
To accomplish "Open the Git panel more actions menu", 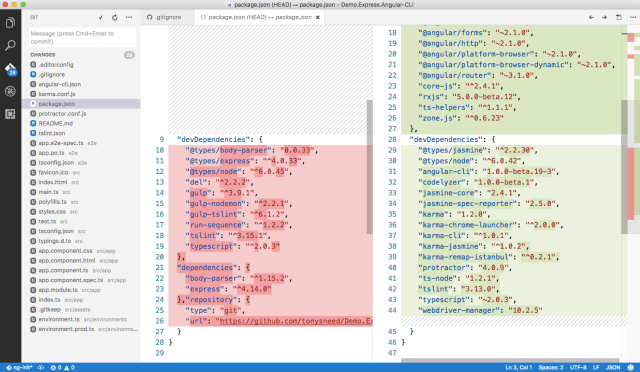I will tap(129, 17).
